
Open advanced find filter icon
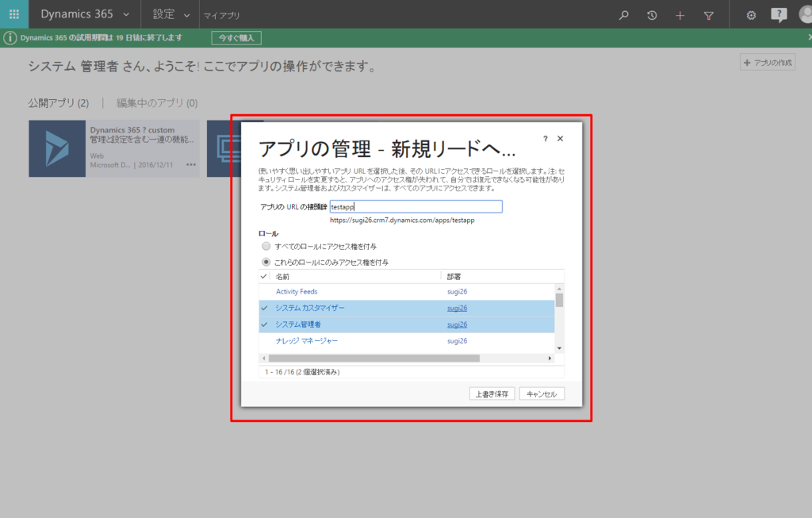pyautogui.click(x=708, y=16)
